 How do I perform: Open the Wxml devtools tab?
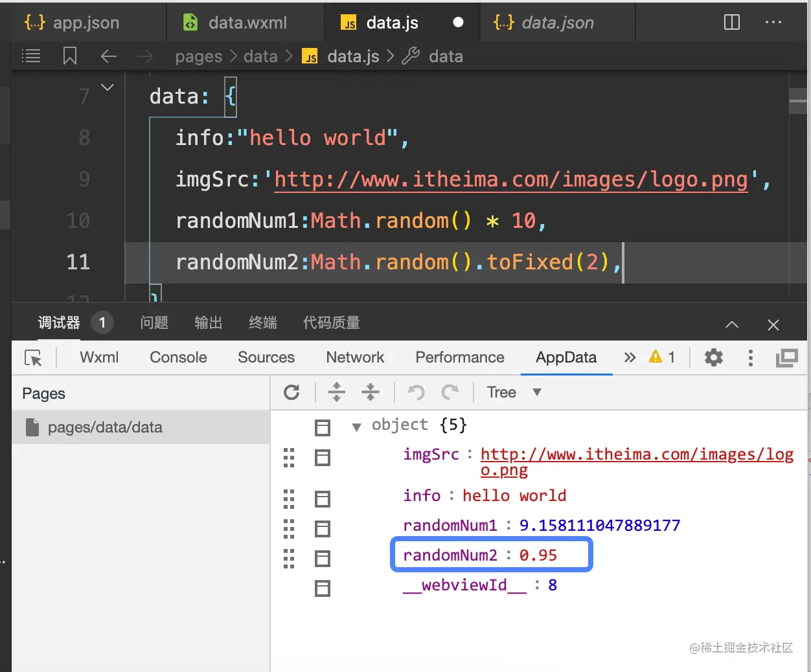coord(99,357)
